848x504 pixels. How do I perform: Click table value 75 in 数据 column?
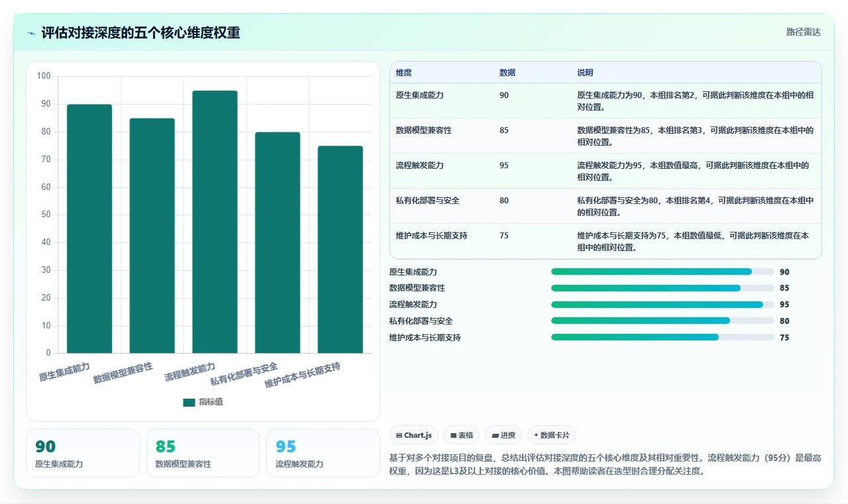pos(504,236)
